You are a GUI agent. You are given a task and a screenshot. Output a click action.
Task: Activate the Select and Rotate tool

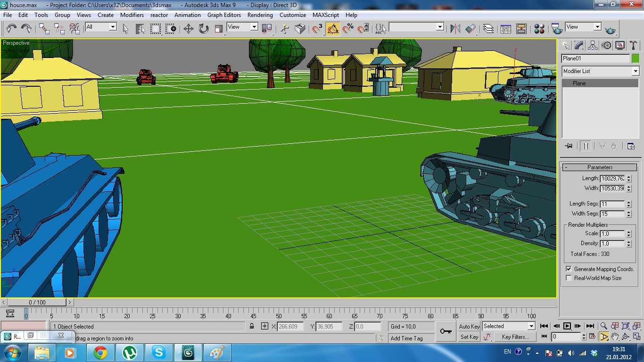click(203, 29)
